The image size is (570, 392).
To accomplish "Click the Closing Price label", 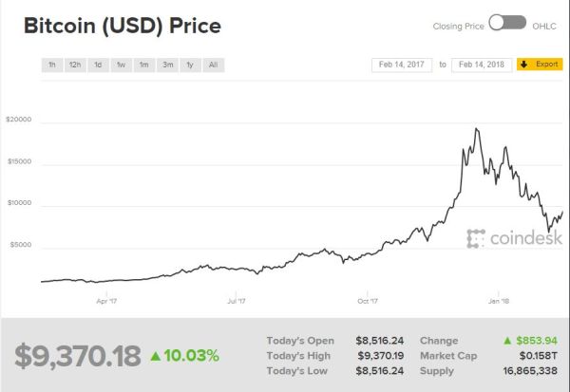I will (x=459, y=25).
